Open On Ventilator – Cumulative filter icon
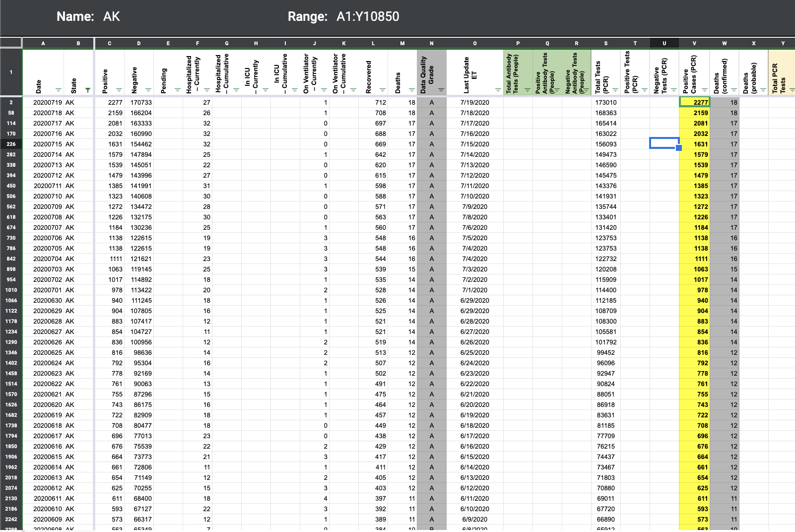795x532 pixels. (x=353, y=90)
